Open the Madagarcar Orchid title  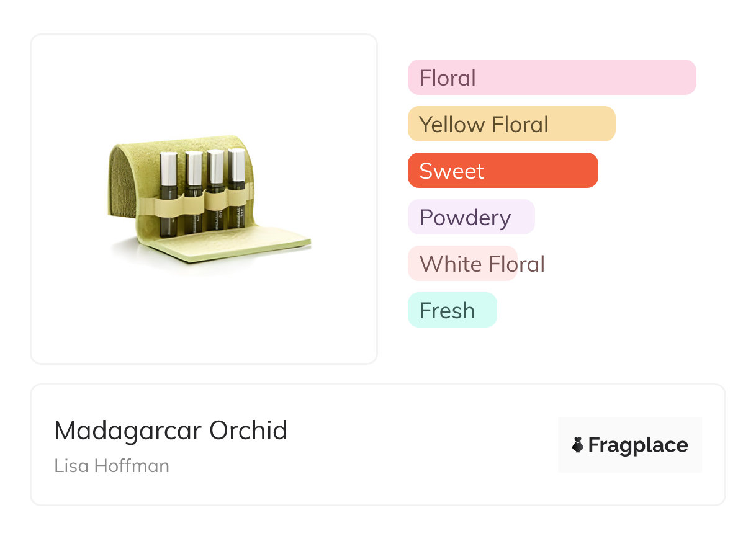click(x=171, y=431)
